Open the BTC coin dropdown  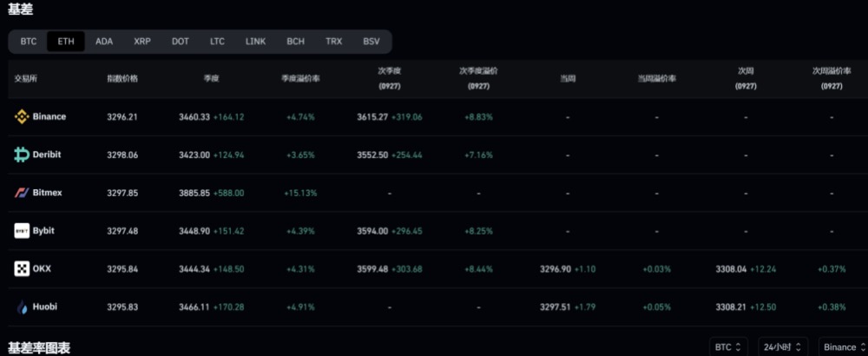(x=729, y=347)
